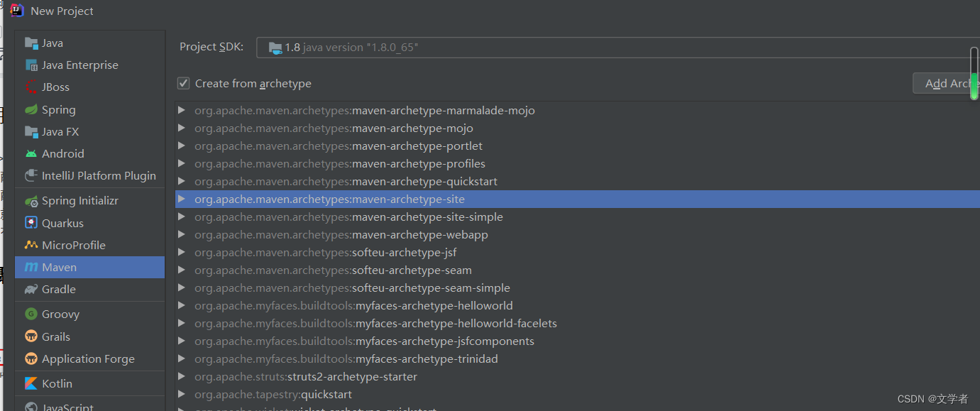Expand the selected maven-archetype-site arrow
This screenshot has height=411, width=980.
[x=182, y=199]
